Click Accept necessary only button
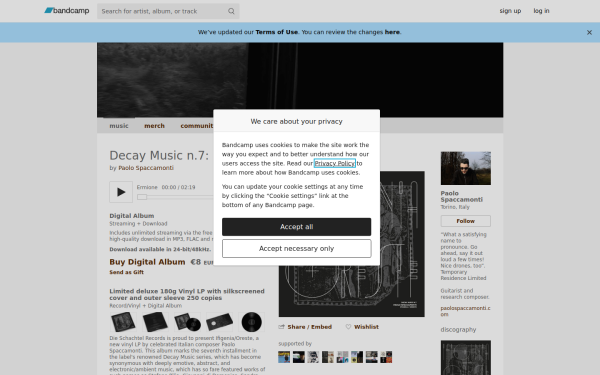Screen dimensions: 600x375 pos(296,249)
